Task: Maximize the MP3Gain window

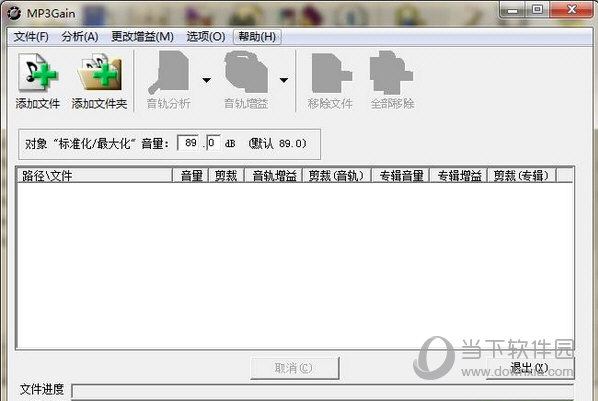Action: (x=537, y=10)
